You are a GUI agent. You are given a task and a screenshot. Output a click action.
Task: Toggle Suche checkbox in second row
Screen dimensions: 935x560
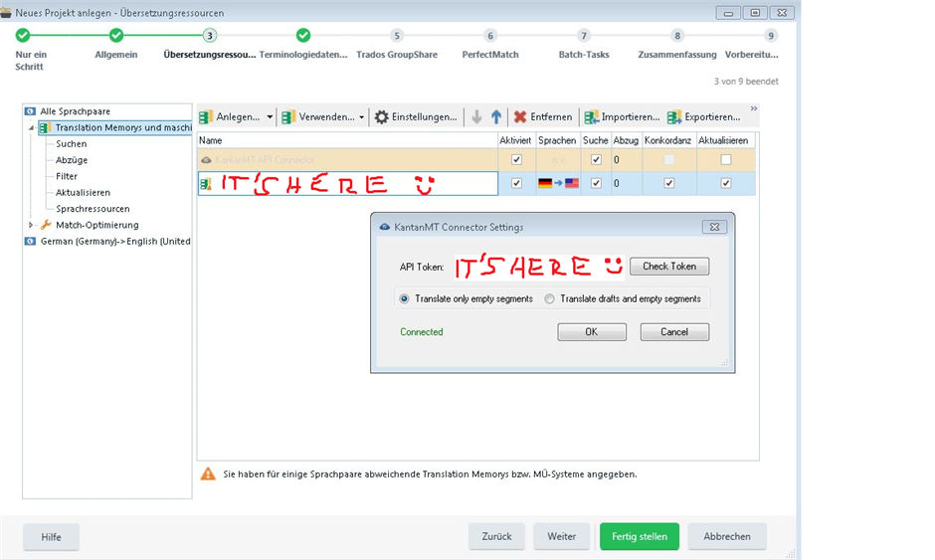tap(596, 183)
